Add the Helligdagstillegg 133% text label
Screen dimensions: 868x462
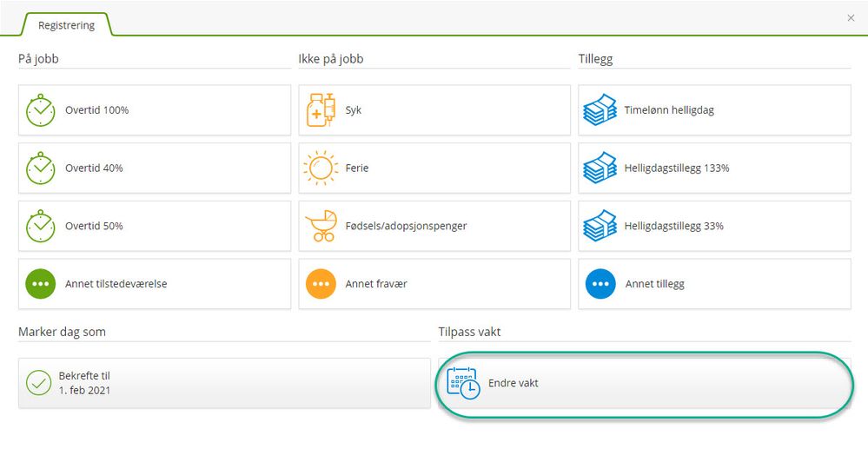(x=677, y=168)
